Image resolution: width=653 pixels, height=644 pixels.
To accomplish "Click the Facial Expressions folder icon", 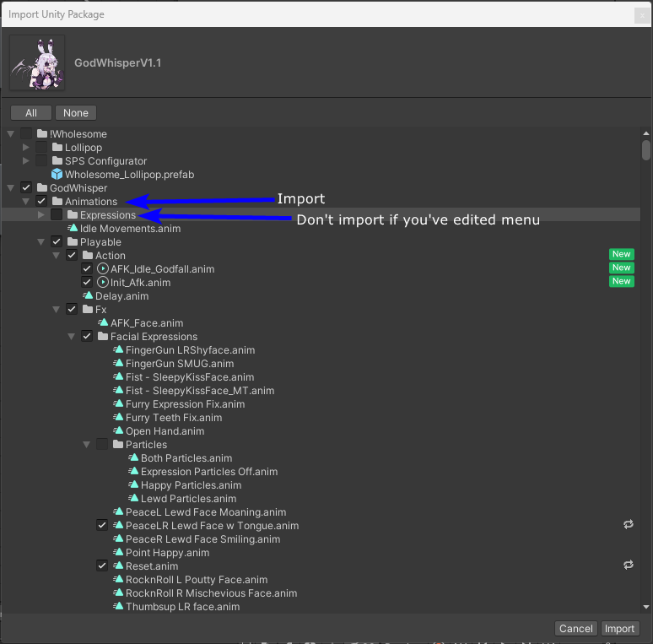I will 103,336.
